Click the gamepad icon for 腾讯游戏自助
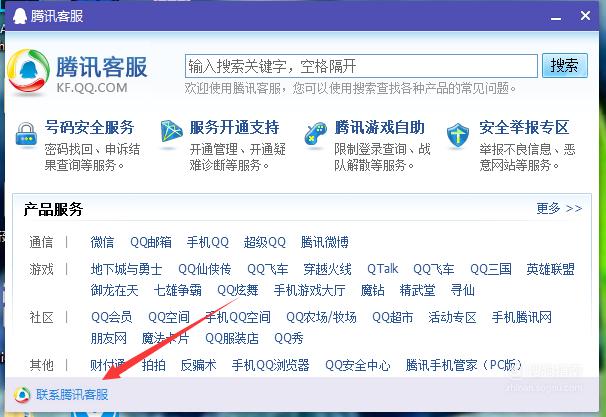 pos(315,134)
